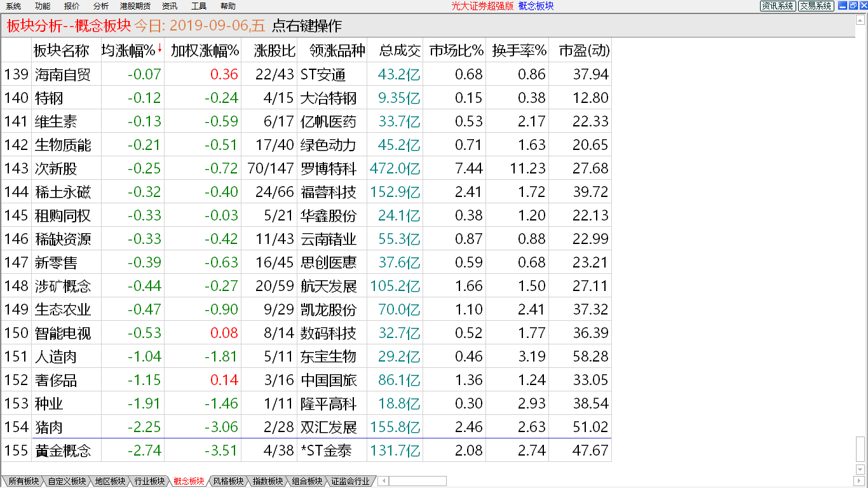The width and height of the screenshot is (868, 488).
Task: Open the 港股期货 menu
Action: click(135, 6)
